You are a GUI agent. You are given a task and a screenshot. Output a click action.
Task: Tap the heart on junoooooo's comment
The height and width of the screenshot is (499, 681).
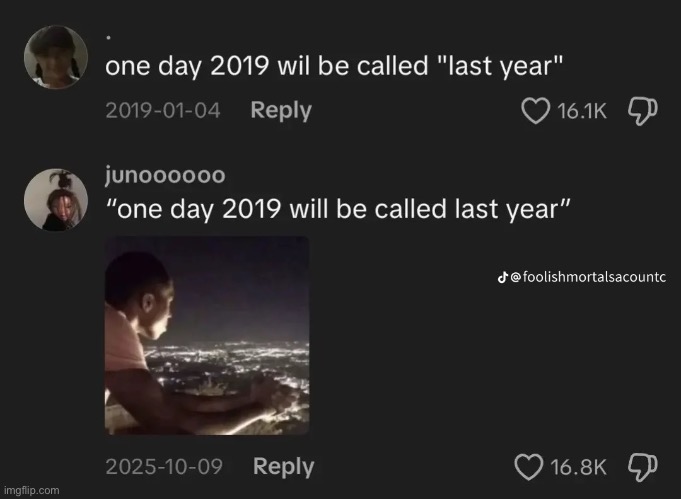point(528,466)
